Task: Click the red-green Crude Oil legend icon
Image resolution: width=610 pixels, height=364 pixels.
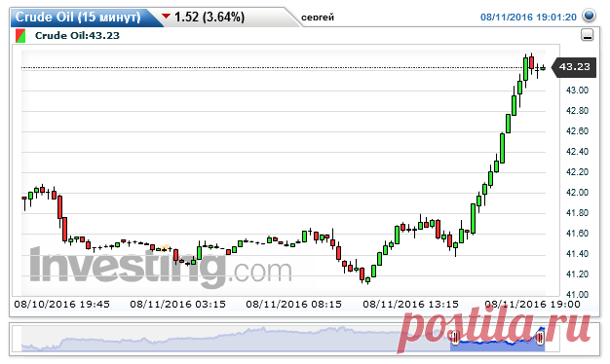Action: click(x=20, y=36)
